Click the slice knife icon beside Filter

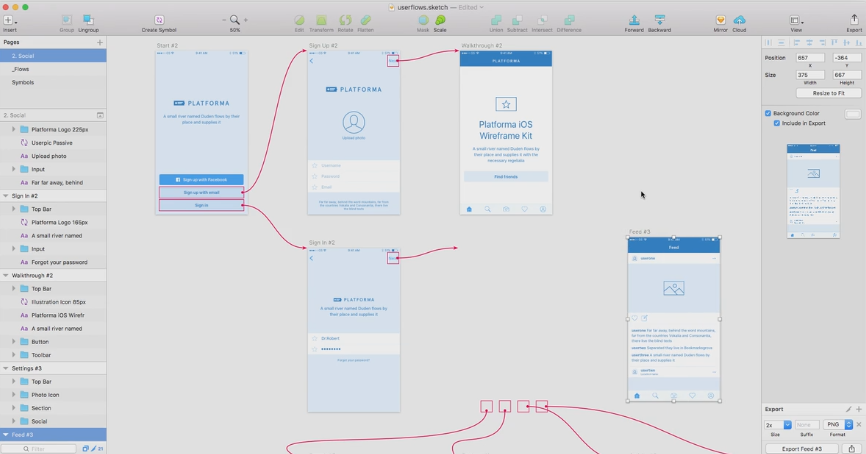93,448
